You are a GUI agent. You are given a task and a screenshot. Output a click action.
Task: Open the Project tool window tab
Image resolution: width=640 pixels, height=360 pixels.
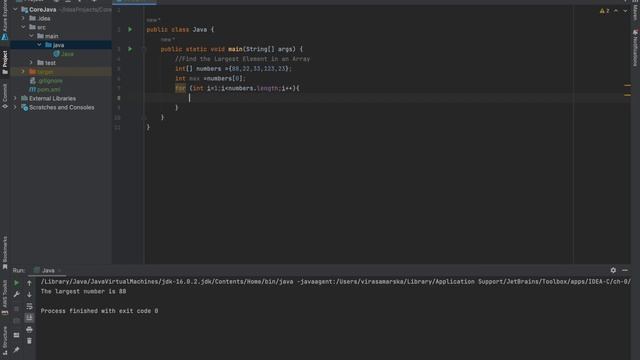pyautogui.click(x=5, y=62)
